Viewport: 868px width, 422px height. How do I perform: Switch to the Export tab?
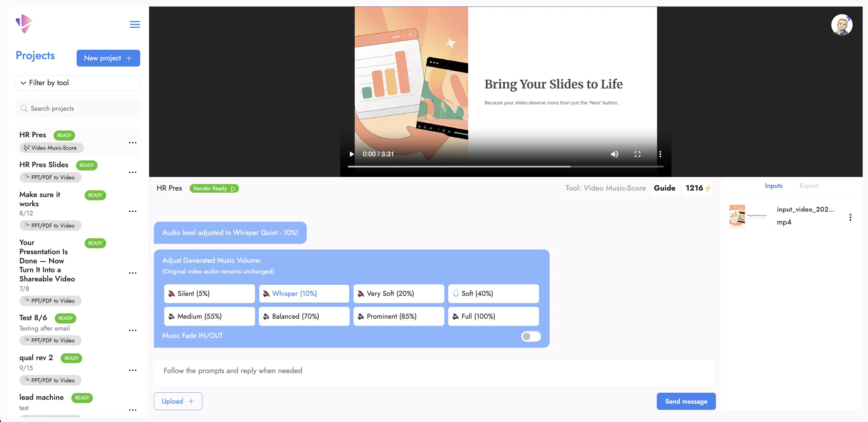tap(809, 186)
